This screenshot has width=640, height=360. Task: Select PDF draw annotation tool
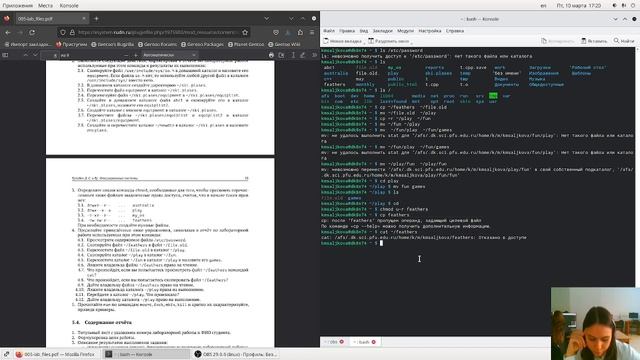click(302, 55)
